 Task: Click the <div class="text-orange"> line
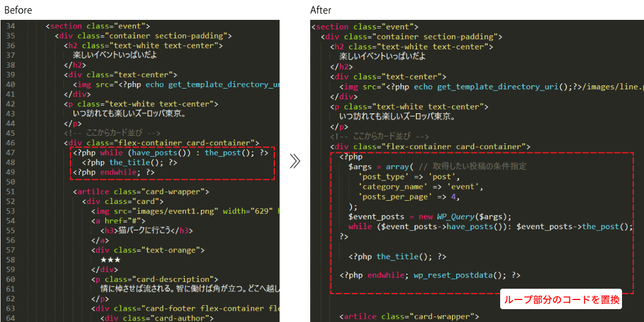(148, 250)
